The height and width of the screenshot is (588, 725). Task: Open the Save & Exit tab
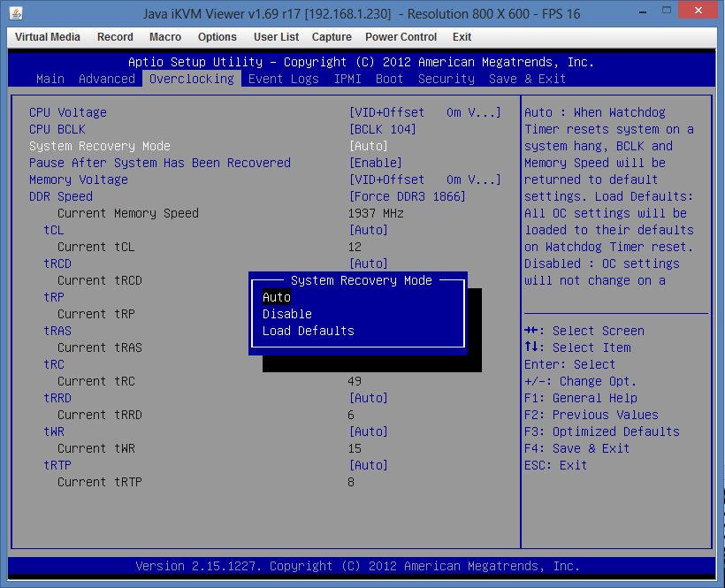click(x=527, y=79)
